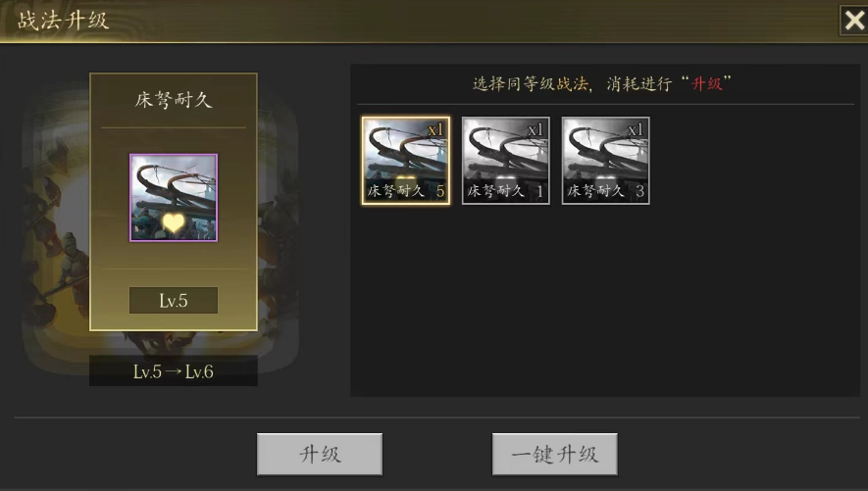Click the large purple-framed crossbow skill icon
Screen dimensions: 868x491
coord(174,198)
